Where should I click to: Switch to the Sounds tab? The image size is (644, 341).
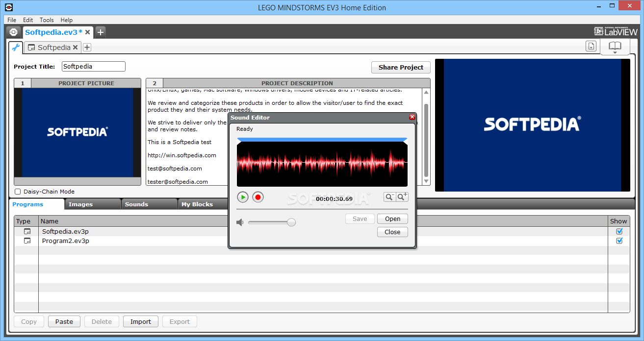tap(149, 204)
